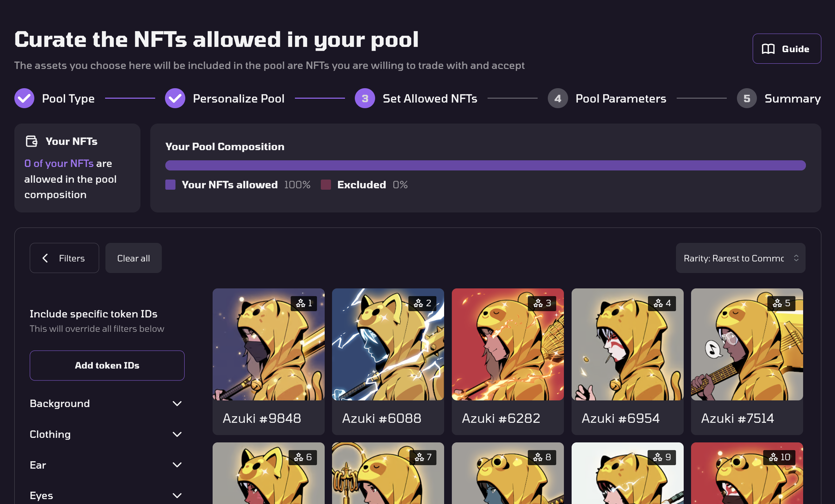
Task: Click rarity rank 5 badge on Azuki #7514
Action: click(x=781, y=303)
